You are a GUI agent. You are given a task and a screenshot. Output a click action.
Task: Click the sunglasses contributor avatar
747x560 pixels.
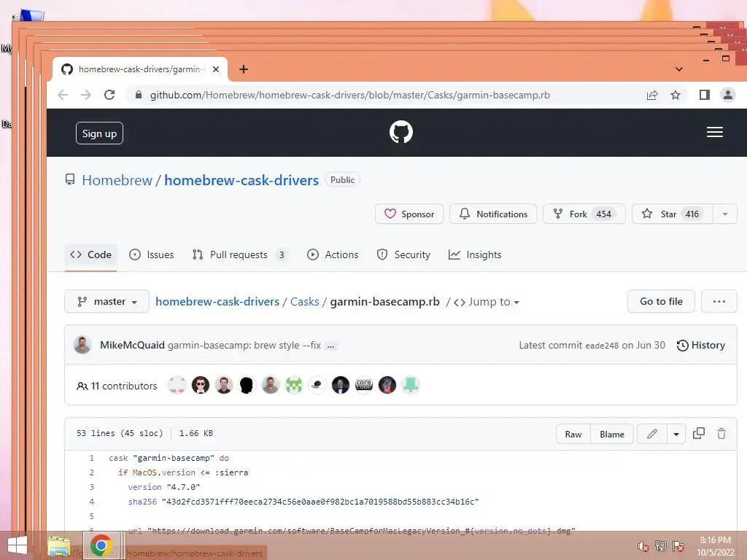tap(200, 385)
